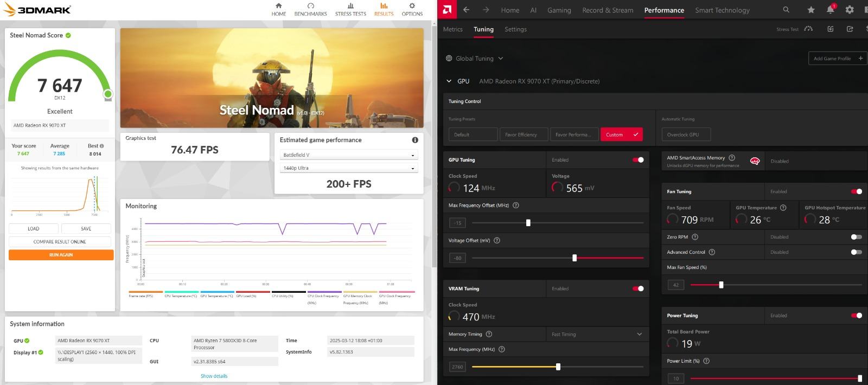868x385 pixels.
Task: Open the Global Tuning profile dropdown
Action: 474,59
